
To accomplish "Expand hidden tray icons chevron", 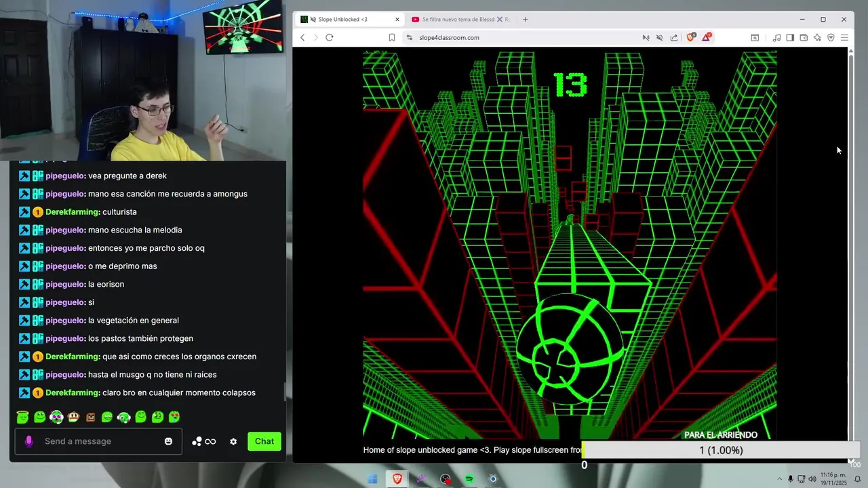I will (780, 479).
